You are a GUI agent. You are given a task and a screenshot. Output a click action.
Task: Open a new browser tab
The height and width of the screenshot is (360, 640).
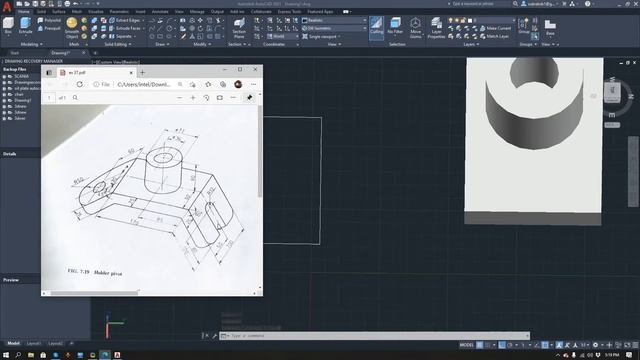(x=142, y=72)
